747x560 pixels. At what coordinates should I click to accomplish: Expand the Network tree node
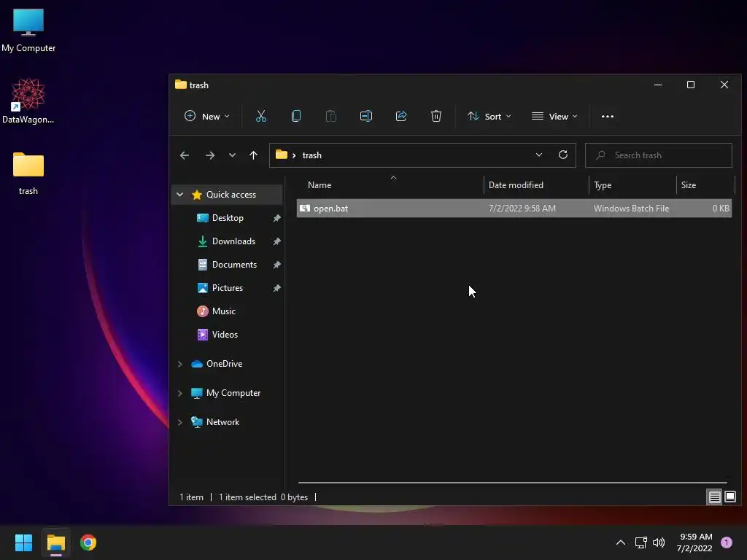[x=179, y=422]
